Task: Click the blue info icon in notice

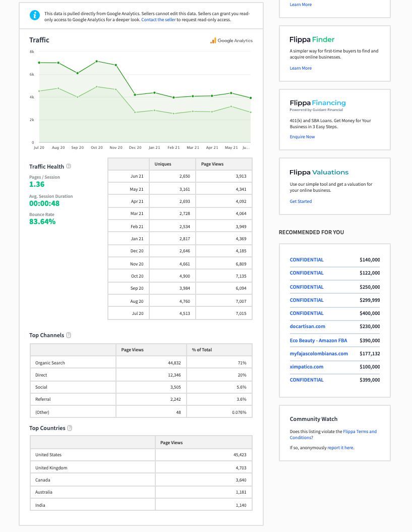Action: point(35,15)
